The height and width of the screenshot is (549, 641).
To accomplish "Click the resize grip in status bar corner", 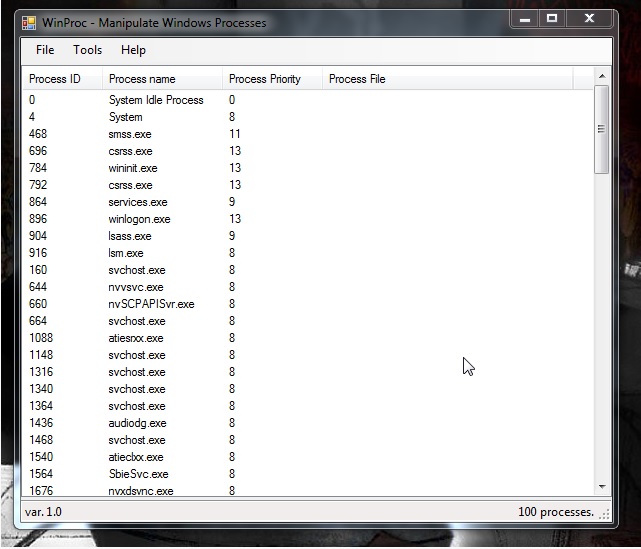I will point(604,514).
